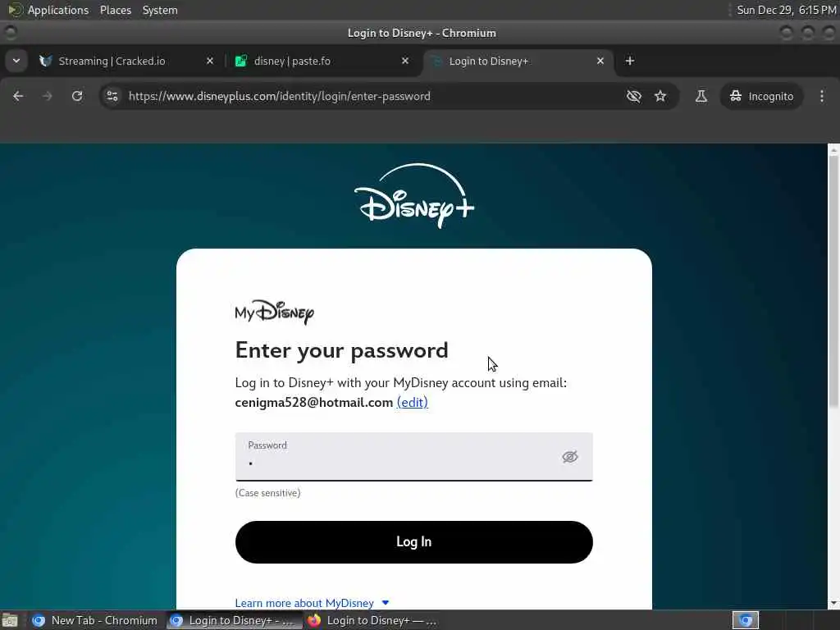Screen dimensions: 840x630
Task: Focus the Password input field
Action: pos(413,456)
